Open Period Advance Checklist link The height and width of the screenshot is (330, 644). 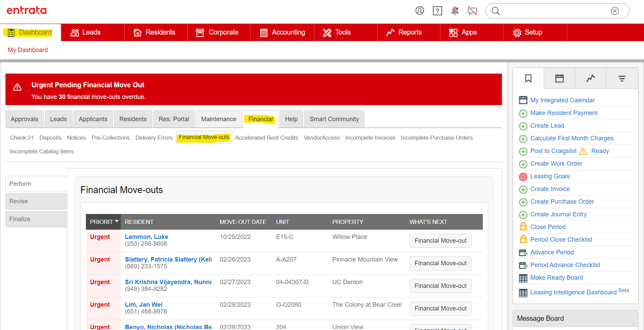(565, 265)
